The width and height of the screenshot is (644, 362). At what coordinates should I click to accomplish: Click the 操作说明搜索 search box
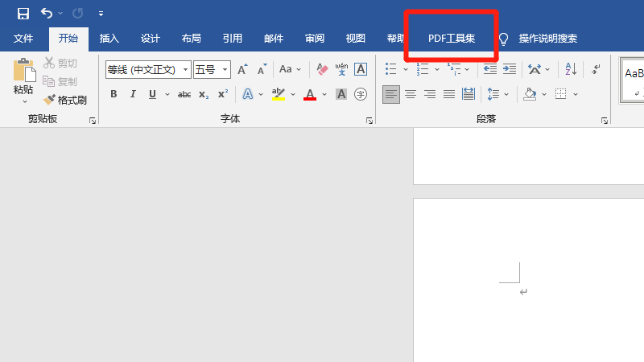click(547, 39)
